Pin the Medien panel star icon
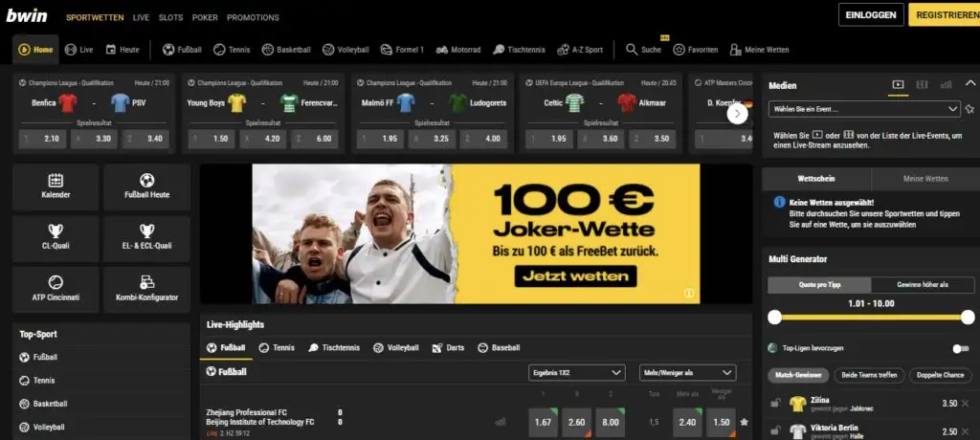 point(969,109)
